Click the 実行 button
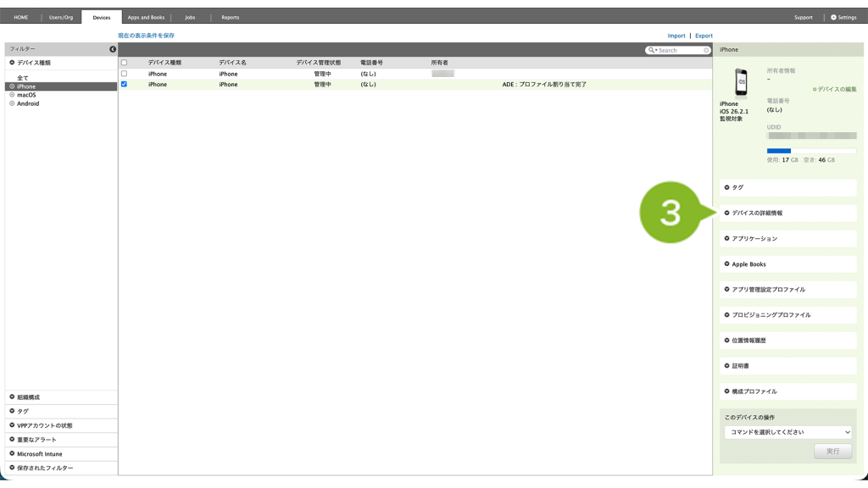 (832, 451)
